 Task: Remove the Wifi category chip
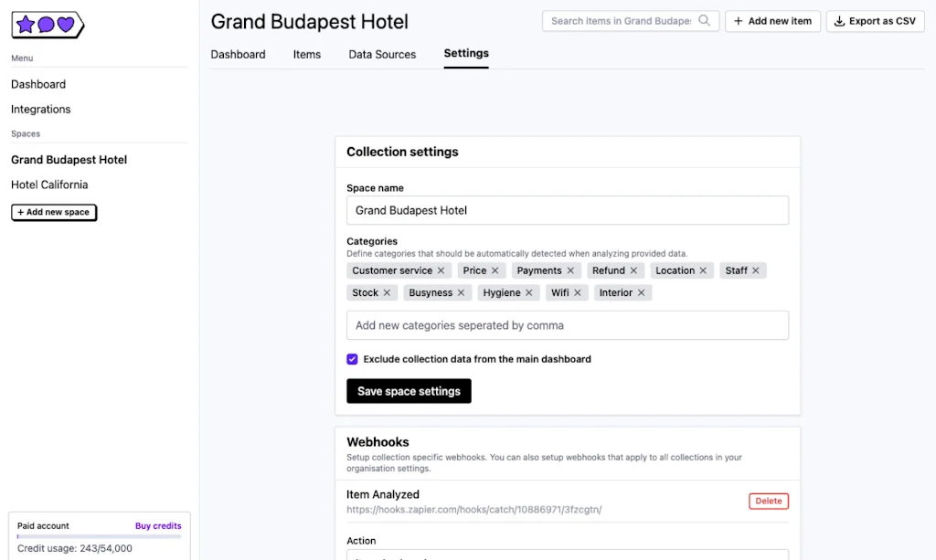(x=579, y=292)
